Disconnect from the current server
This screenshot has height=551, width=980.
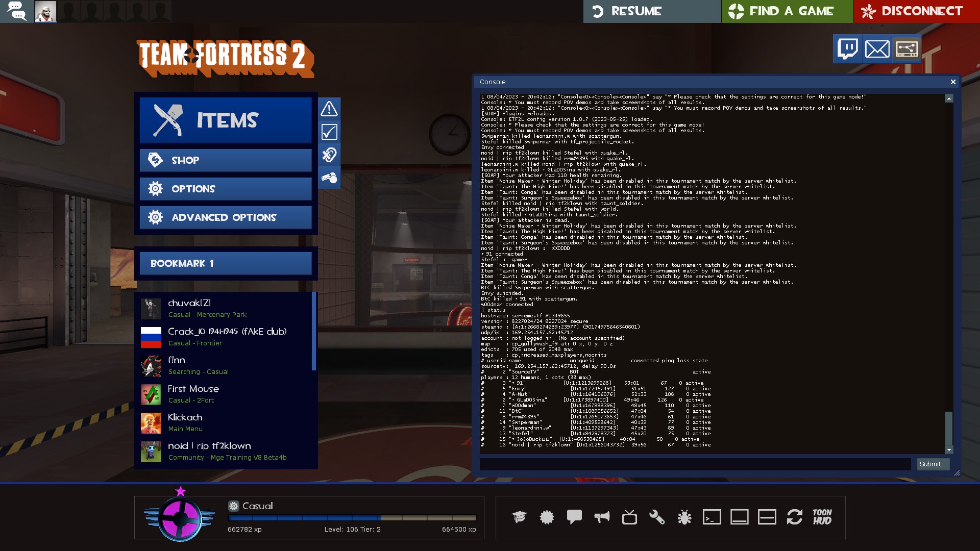[917, 11]
